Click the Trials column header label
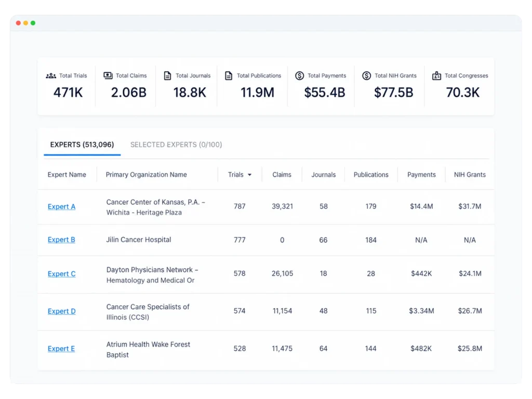 [236, 175]
